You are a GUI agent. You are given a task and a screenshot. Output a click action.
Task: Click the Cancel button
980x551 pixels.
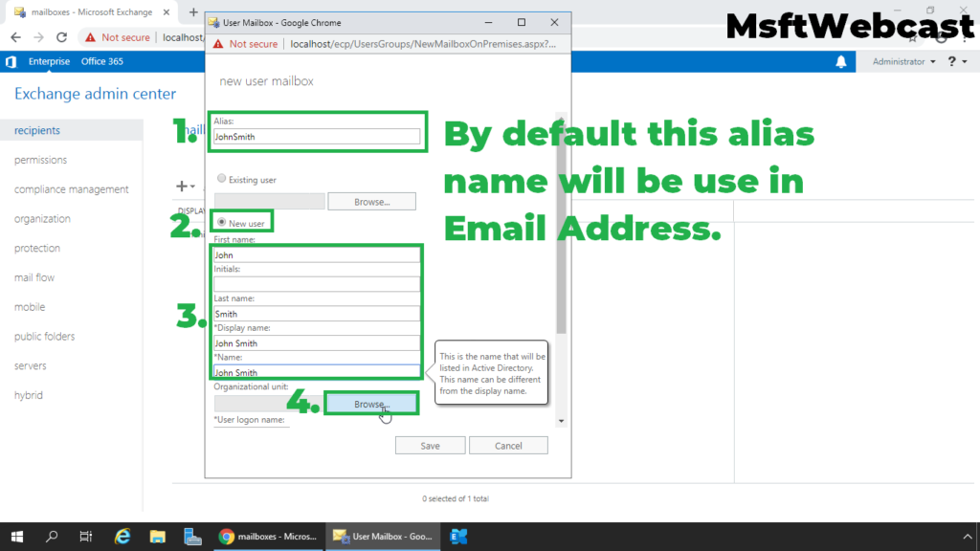508,446
